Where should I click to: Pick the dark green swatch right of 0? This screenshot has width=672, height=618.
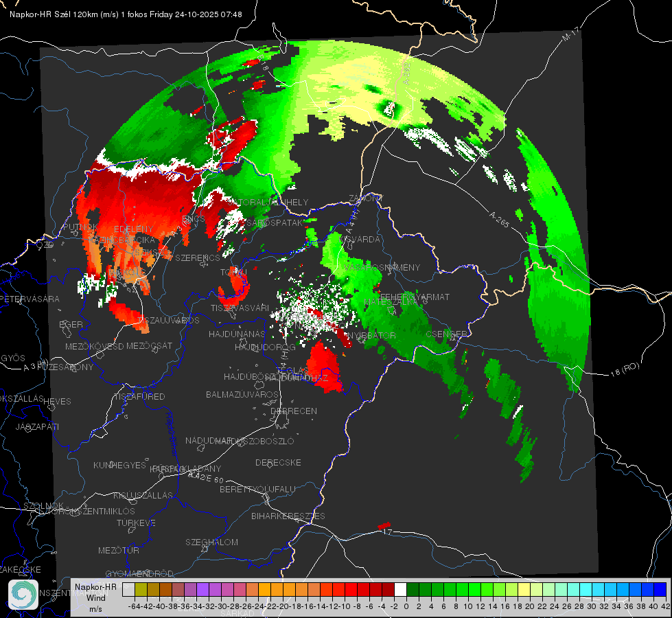pyautogui.click(x=413, y=589)
